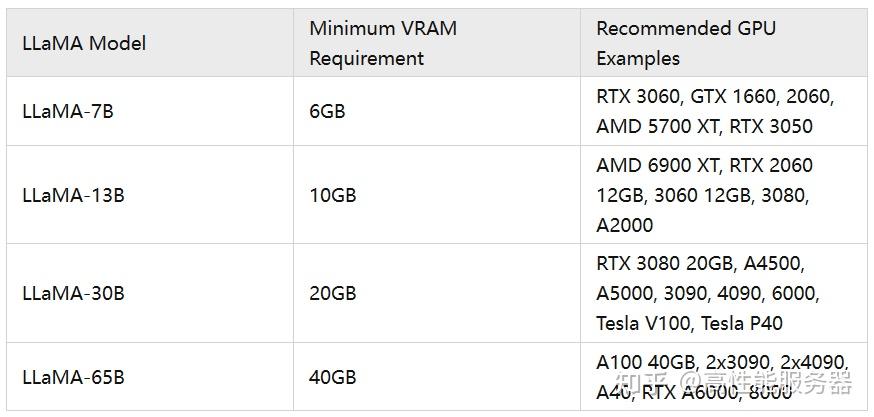
Task: Click the Recommended GPU Examples header
Action: click(x=685, y=43)
